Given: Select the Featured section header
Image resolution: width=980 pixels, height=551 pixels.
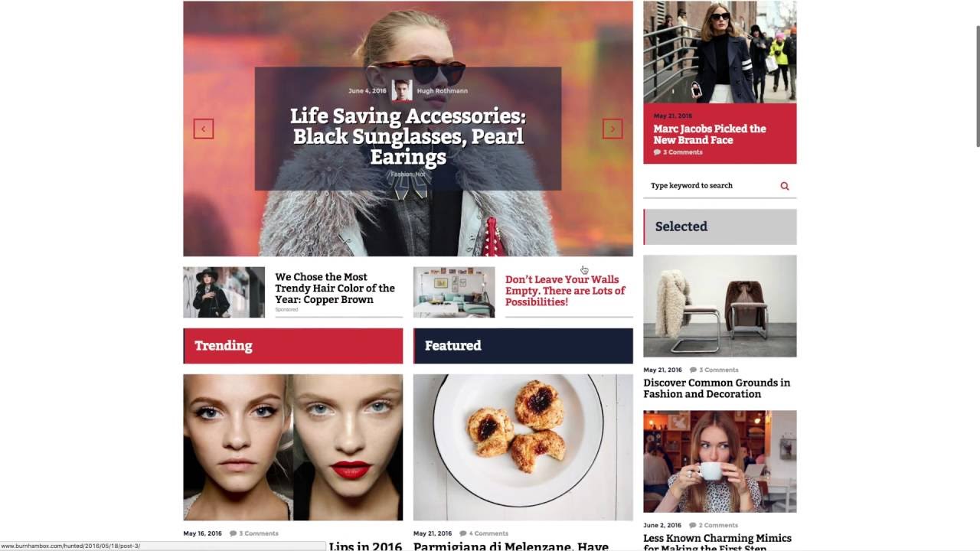Looking at the screenshot, I should pos(523,346).
